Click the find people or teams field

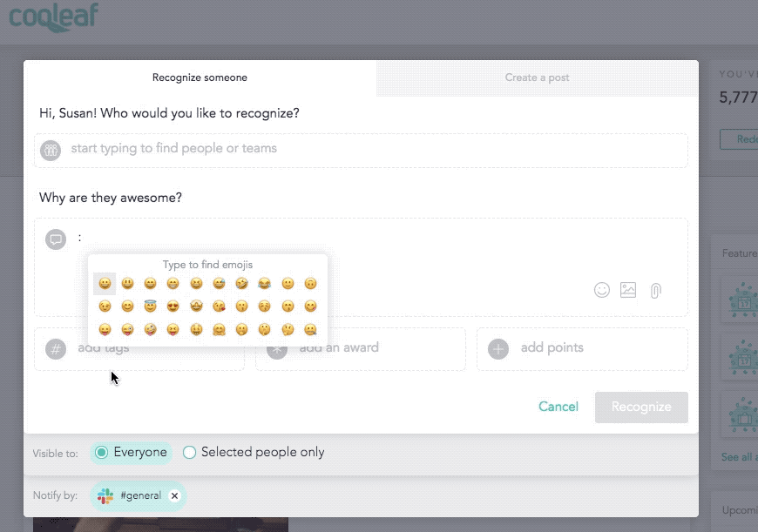click(x=361, y=151)
